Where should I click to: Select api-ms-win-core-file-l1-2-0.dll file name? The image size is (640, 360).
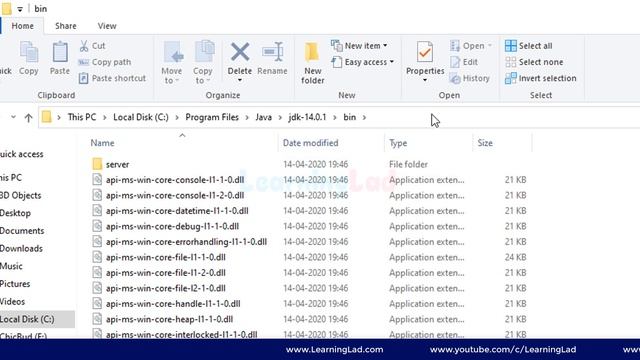[166, 273]
